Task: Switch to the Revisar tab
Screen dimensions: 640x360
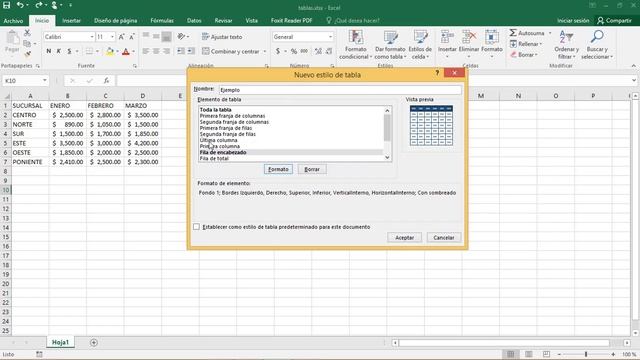Action: click(x=223, y=20)
